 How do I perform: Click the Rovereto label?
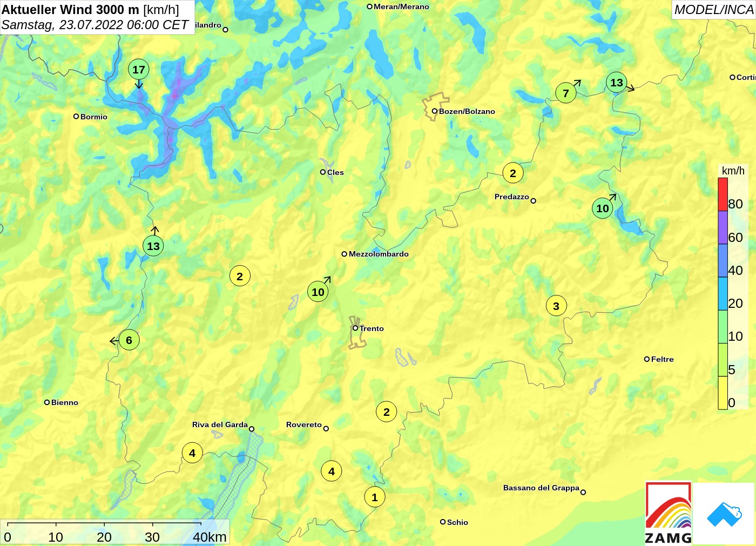(x=304, y=424)
